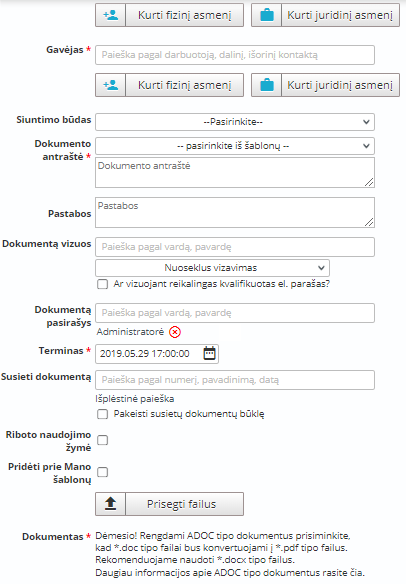Click add-person icon below Gavėjas field
The width and height of the screenshot is (406, 584).
(x=111, y=85)
